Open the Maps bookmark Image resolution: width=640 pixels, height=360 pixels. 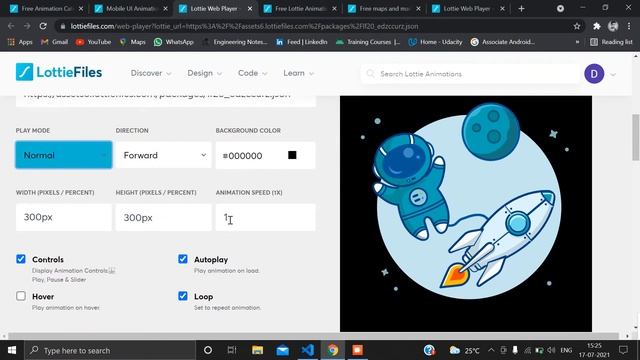(x=132, y=42)
